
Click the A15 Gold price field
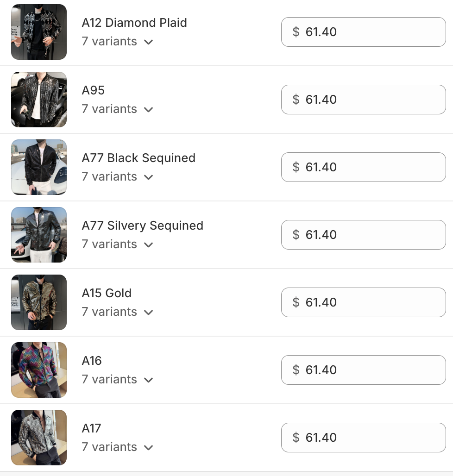[x=363, y=302]
